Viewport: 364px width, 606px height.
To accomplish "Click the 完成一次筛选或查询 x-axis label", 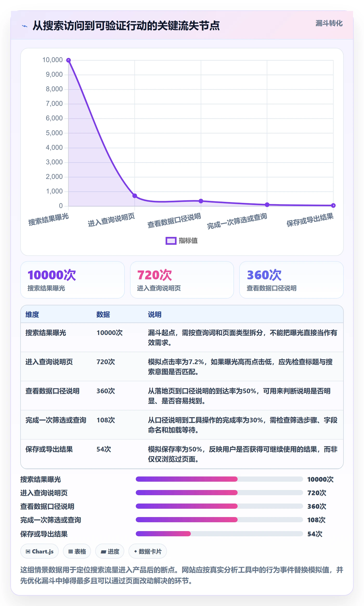I will click(237, 221).
